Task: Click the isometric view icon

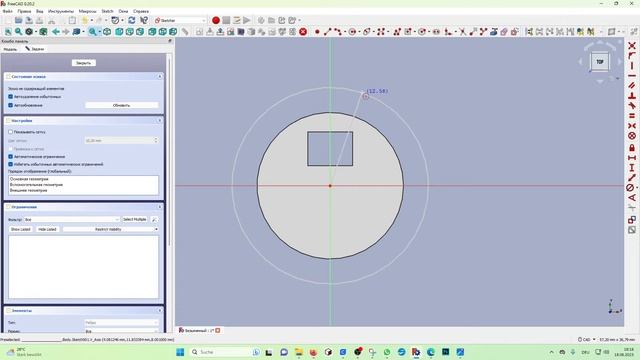Action: (x=107, y=31)
